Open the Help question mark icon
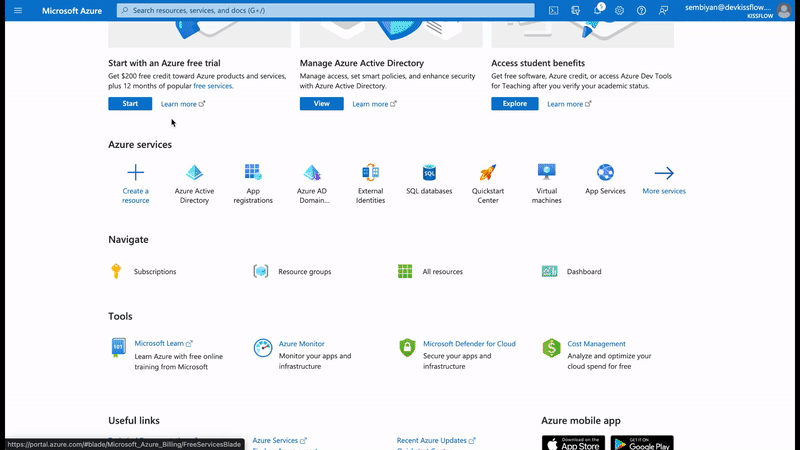 click(641, 10)
